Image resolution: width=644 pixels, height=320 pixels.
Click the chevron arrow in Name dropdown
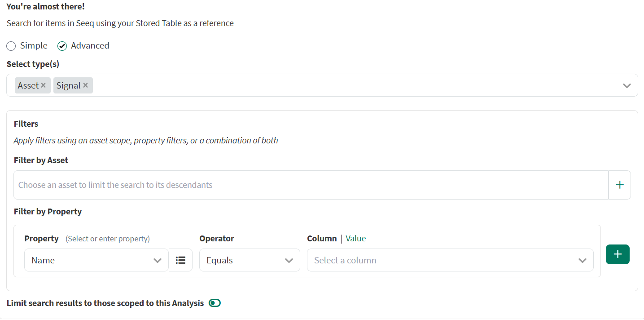[x=158, y=261]
